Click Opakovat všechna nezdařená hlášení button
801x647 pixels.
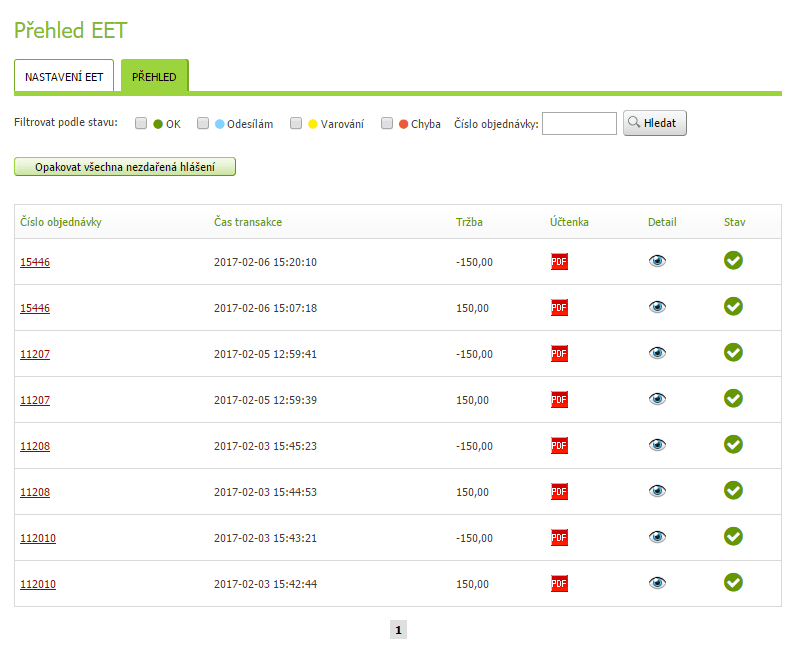125,167
